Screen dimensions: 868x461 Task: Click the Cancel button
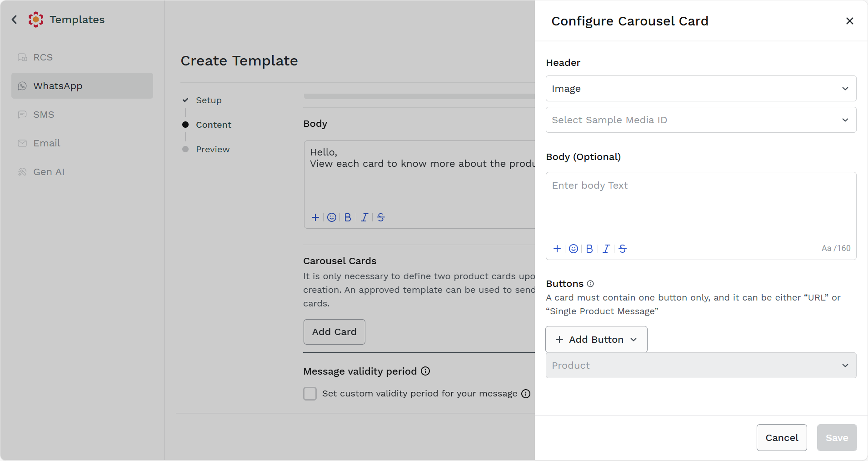[782, 438]
